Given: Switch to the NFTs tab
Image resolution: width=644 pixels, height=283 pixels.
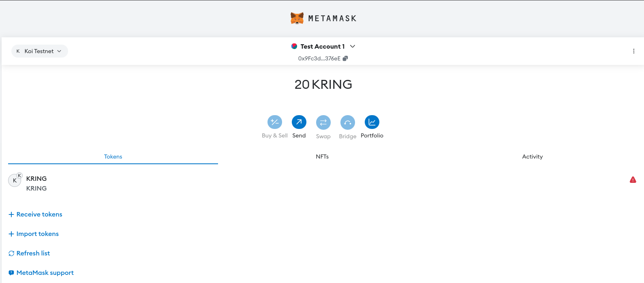Looking at the screenshot, I should 322,157.
